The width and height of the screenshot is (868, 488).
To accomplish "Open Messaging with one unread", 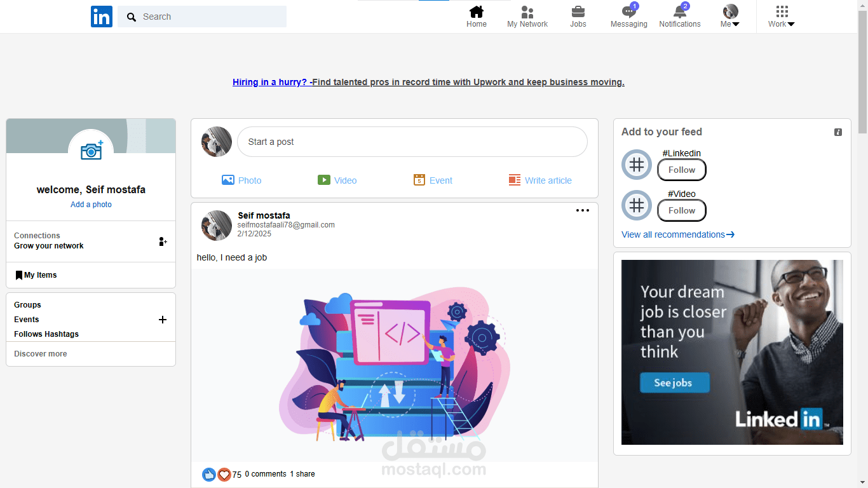I will coord(629,17).
